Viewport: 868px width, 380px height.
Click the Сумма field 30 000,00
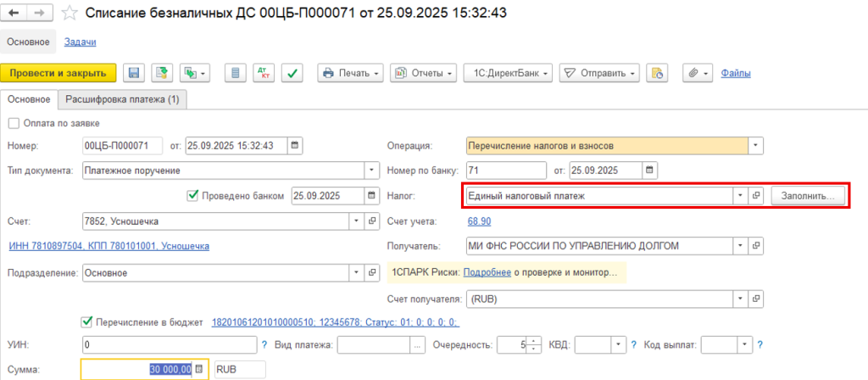coord(144,369)
